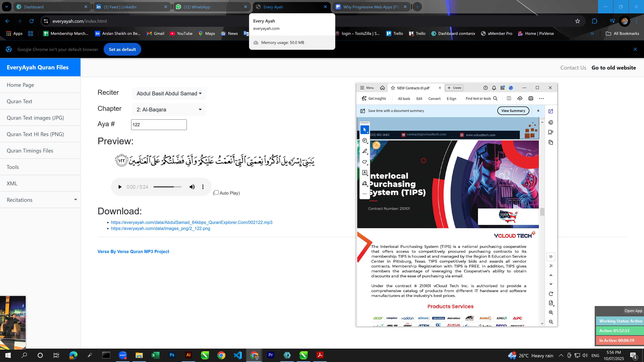Open the 002122.mp3 download link

pyautogui.click(x=192, y=222)
